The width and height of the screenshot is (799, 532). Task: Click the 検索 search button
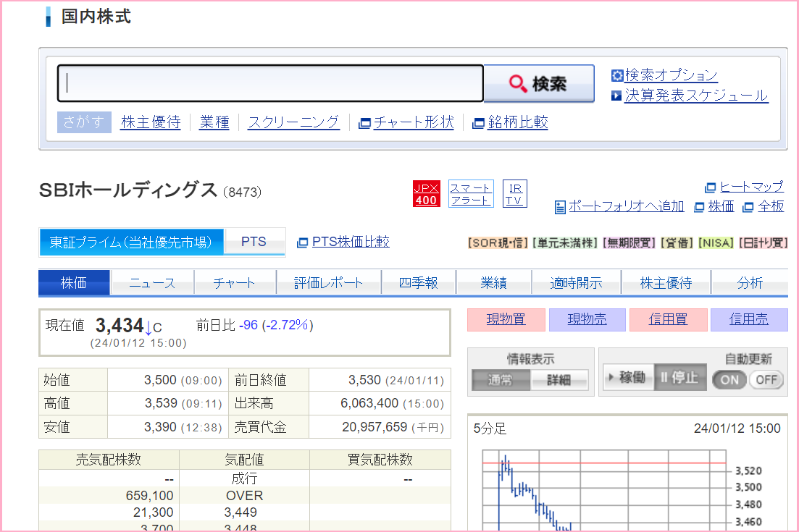[539, 83]
